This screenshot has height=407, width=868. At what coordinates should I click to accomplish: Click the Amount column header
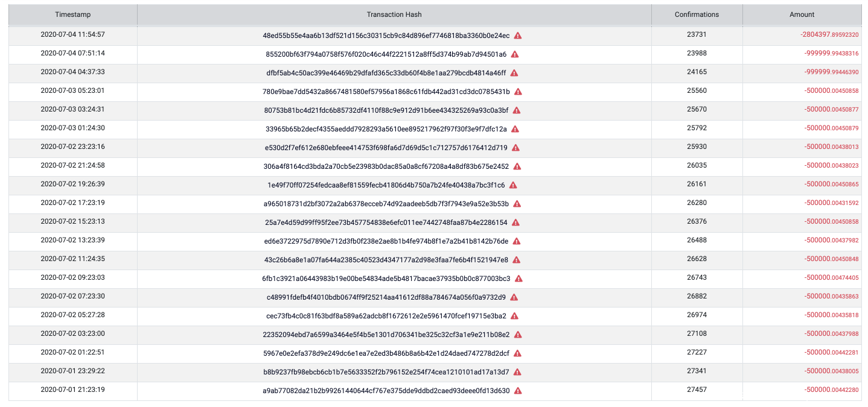click(802, 14)
